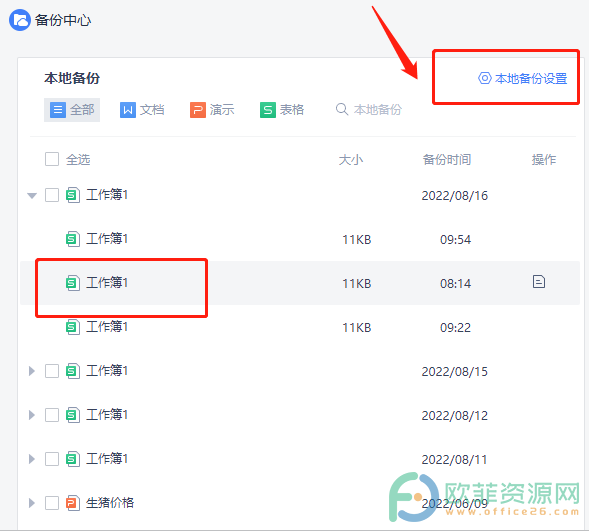Image resolution: width=589 pixels, height=531 pixels.
Task: Click the S icon on the 表格 tab
Action: 268,110
